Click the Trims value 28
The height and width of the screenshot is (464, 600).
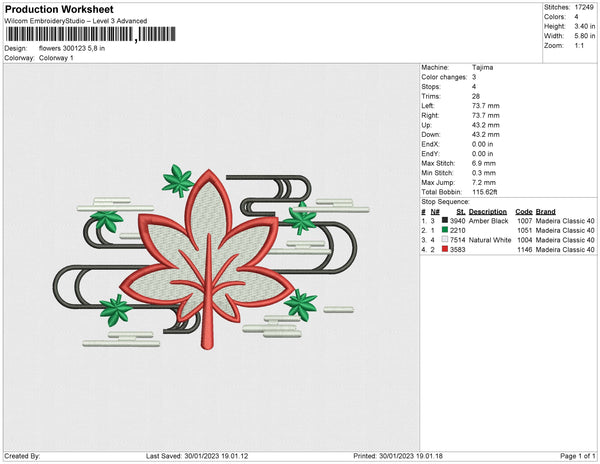pyautogui.click(x=476, y=96)
